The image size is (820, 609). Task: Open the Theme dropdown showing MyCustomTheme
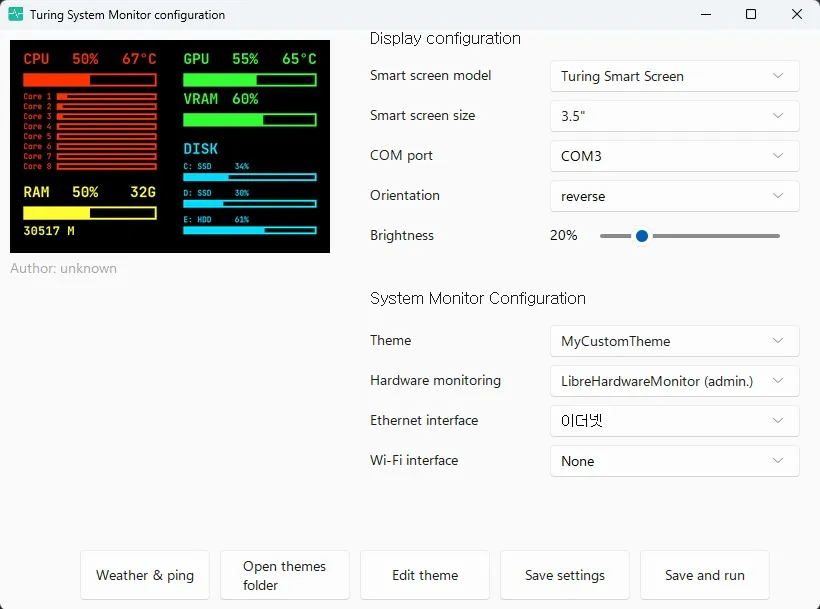point(674,341)
